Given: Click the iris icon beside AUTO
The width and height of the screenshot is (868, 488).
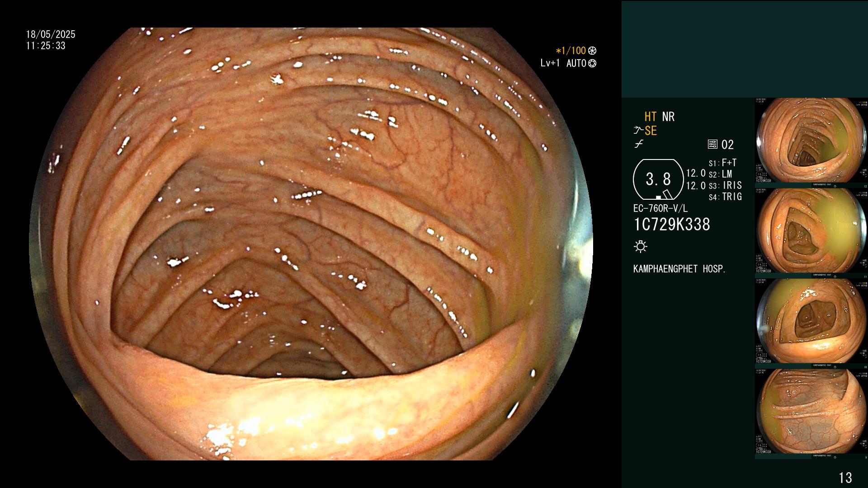Looking at the screenshot, I should [592, 63].
